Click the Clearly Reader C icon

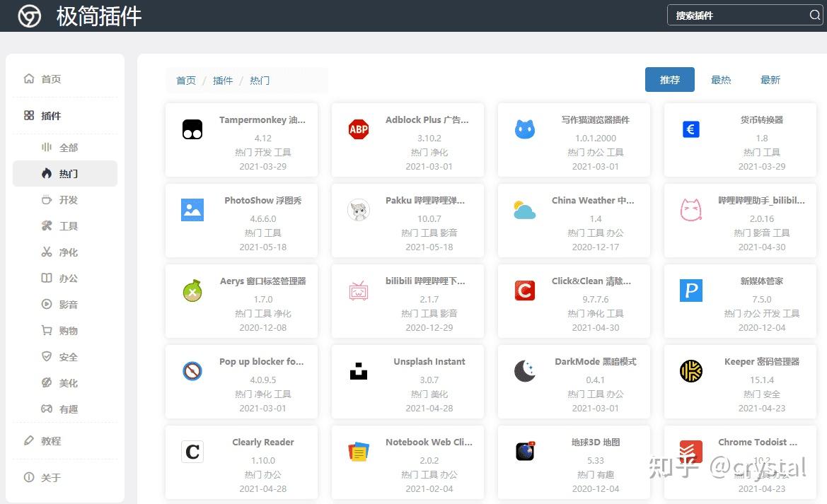tap(192, 452)
